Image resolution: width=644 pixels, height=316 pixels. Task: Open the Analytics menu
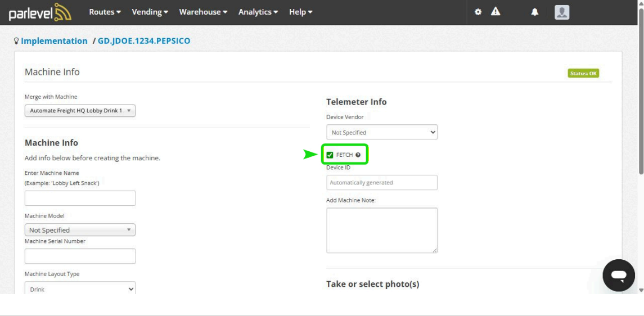(x=258, y=12)
